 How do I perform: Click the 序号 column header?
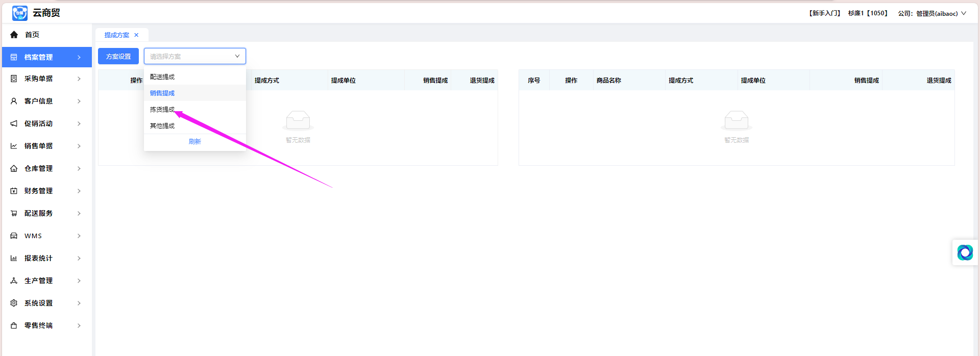pos(534,81)
